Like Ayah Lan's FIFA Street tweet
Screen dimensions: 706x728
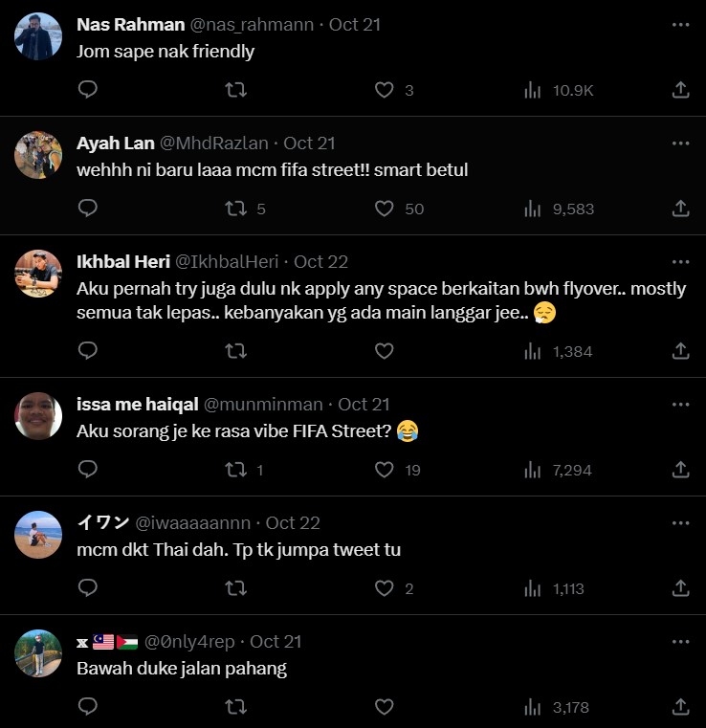pos(384,209)
